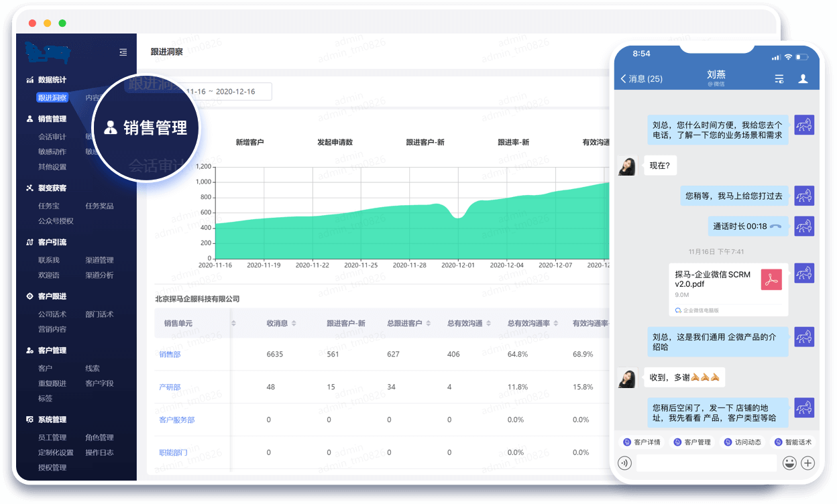Viewport: 837px width, 504px height.
Task: Collapse the sidebar with the menu fold icon
Action: pyautogui.click(x=123, y=52)
